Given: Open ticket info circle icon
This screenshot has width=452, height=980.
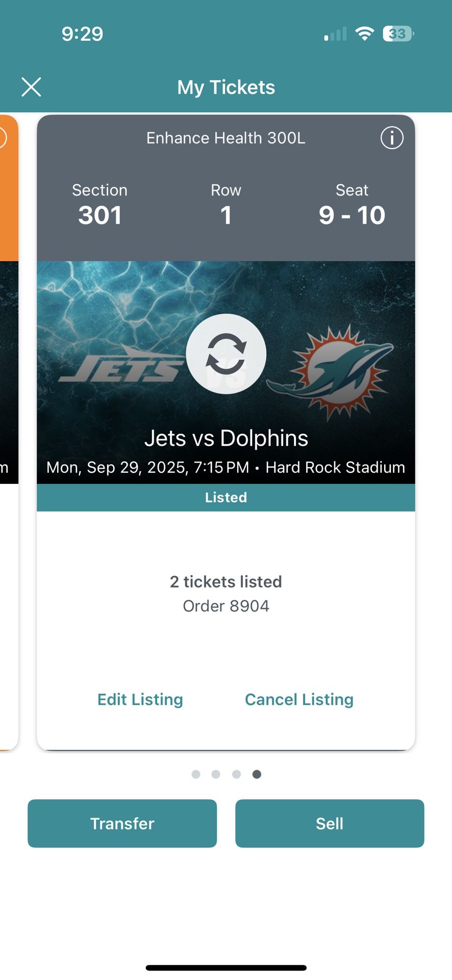Looking at the screenshot, I should tap(392, 138).
